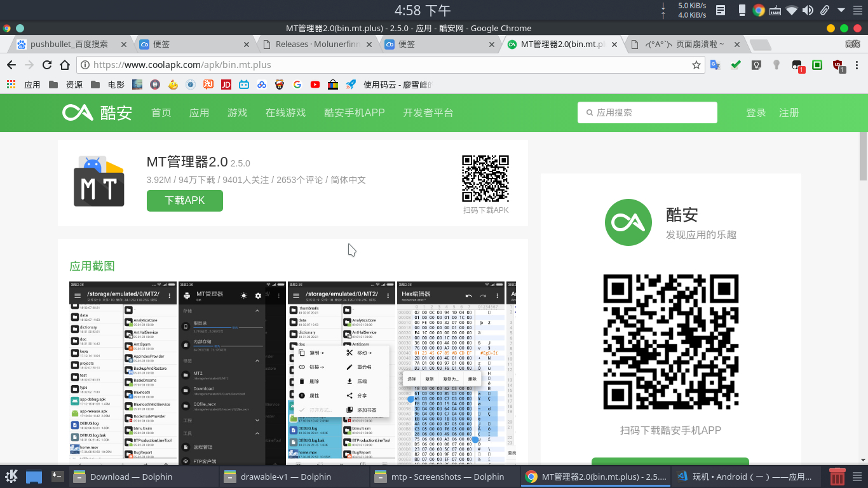Screen dimensions: 868x488
Task: Open the Hex编辑器 screenshot thumbnail
Action: click(451, 372)
